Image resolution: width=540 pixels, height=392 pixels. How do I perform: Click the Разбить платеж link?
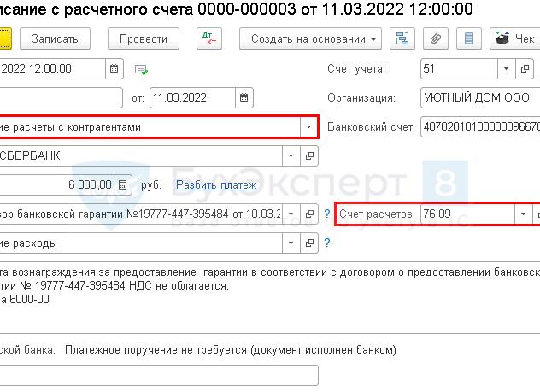click(x=216, y=185)
